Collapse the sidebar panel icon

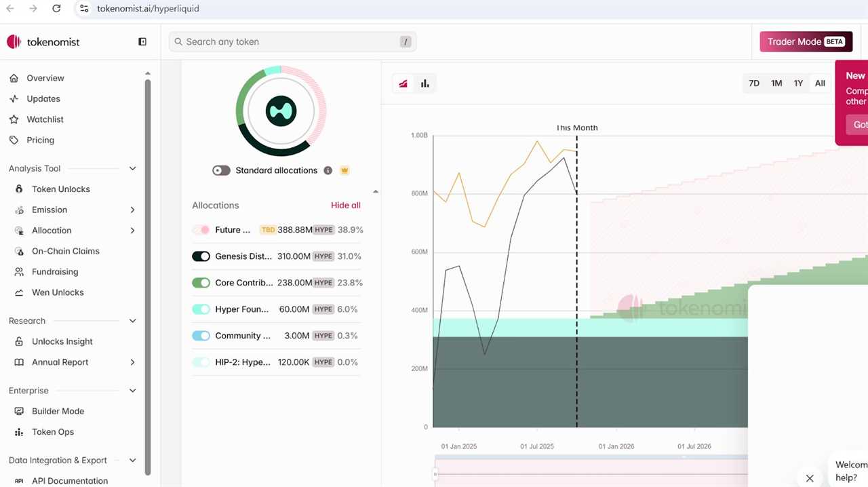[142, 42]
